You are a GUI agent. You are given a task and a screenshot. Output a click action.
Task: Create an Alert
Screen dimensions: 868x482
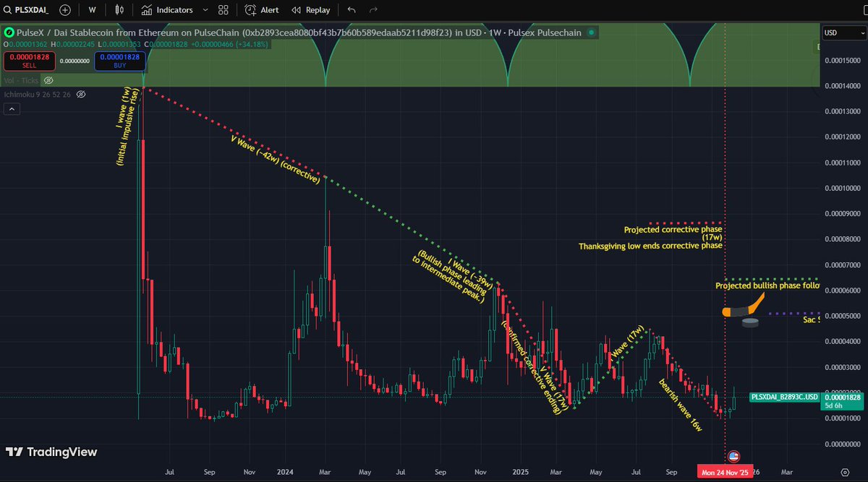[262, 10]
